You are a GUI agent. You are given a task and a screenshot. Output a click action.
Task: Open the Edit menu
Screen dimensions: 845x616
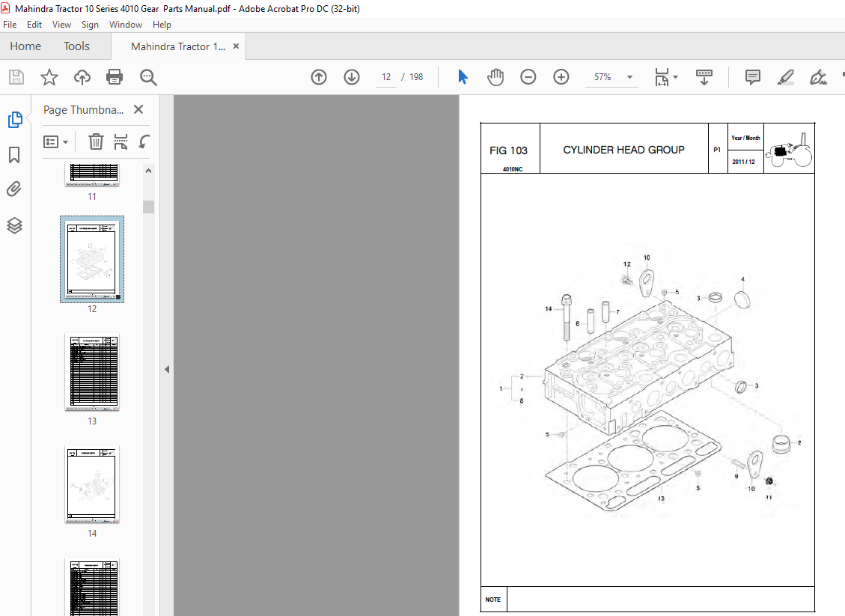pyautogui.click(x=34, y=24)
